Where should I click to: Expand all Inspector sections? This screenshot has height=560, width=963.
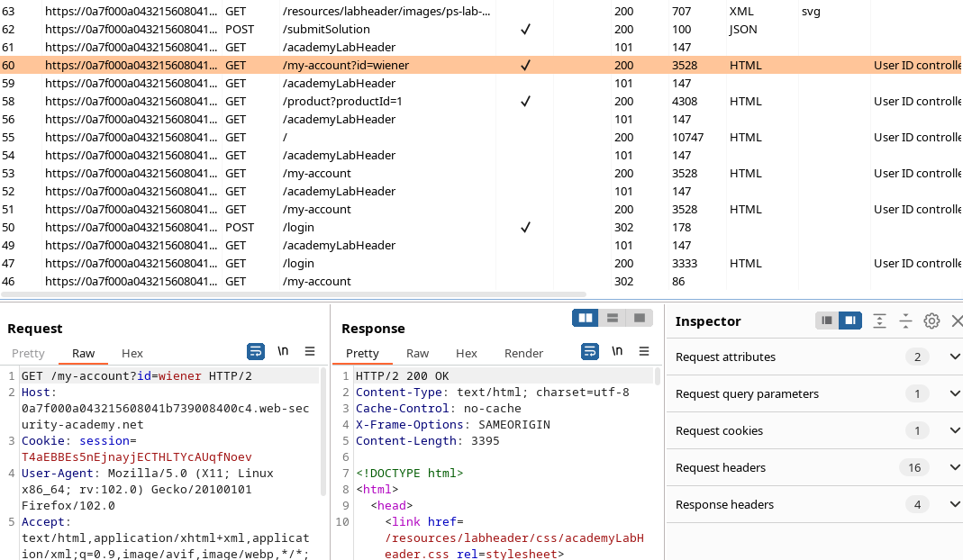tap(879, 321)
